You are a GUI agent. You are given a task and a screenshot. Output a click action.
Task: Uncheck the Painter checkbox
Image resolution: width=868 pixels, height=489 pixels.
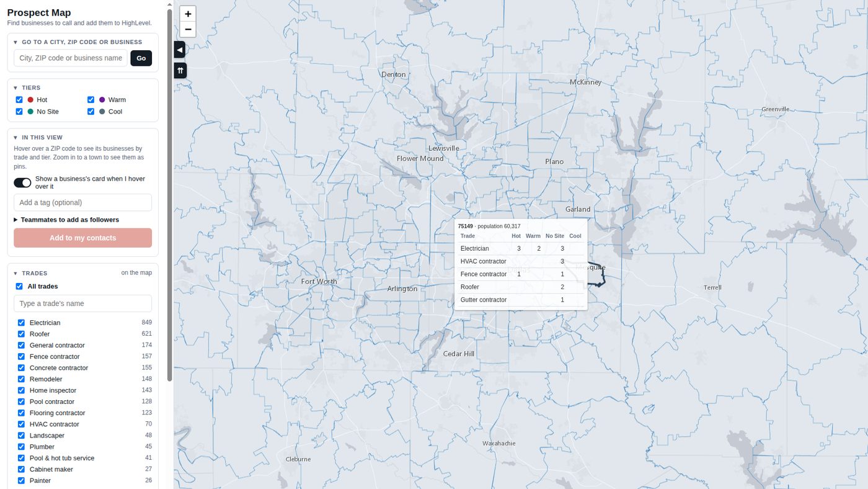(x=21, y=480)
